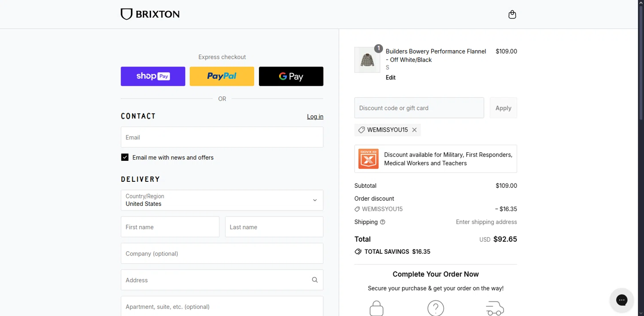Click the GovX ID discount logo
Viewport: 644px width, 316px height.
click(368, 159)
